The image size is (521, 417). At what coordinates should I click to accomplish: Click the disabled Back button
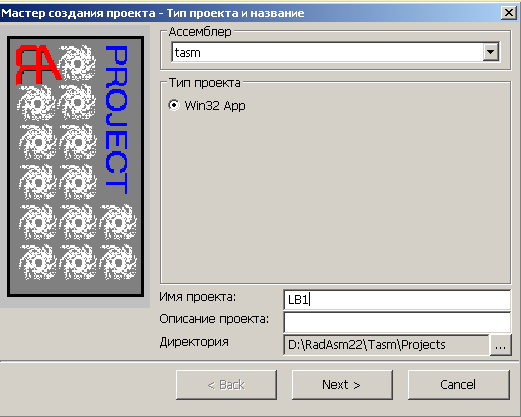[226, 385]
